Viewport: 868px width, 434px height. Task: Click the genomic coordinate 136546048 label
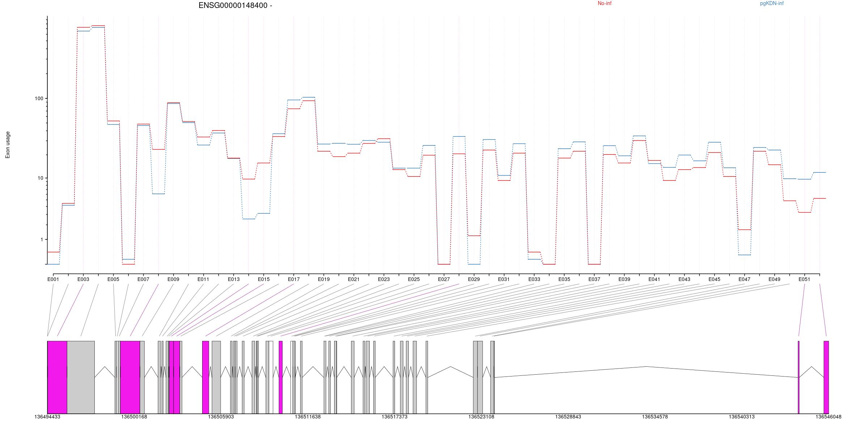[828, 417]
